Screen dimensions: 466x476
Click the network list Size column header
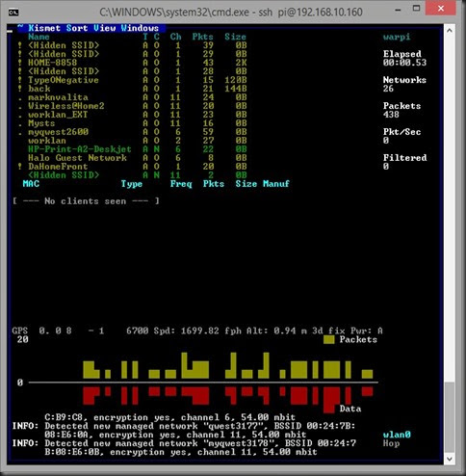click(x=235, y=37)
